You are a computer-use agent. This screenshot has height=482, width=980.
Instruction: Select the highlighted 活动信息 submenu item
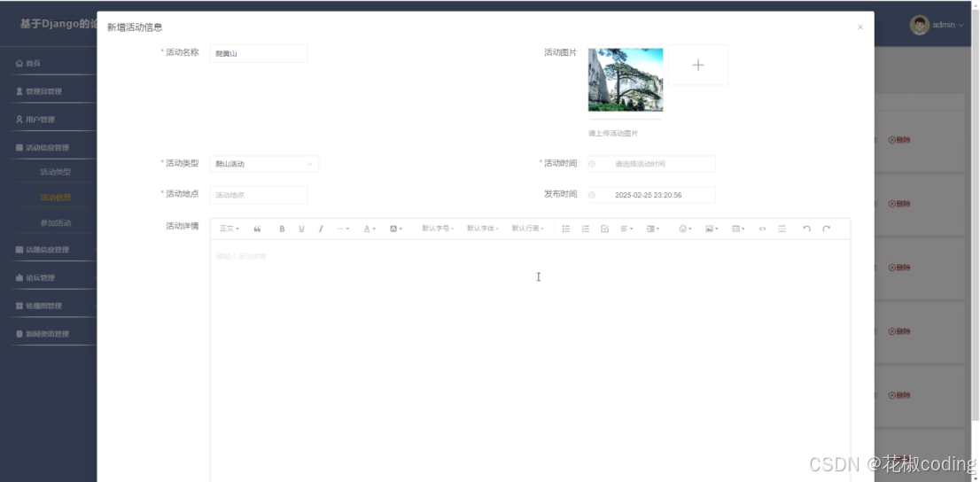(x=56, y=198)
